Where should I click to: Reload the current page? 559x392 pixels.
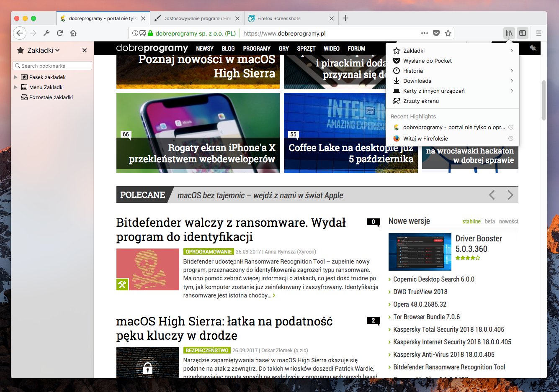(x=60, y=33)
